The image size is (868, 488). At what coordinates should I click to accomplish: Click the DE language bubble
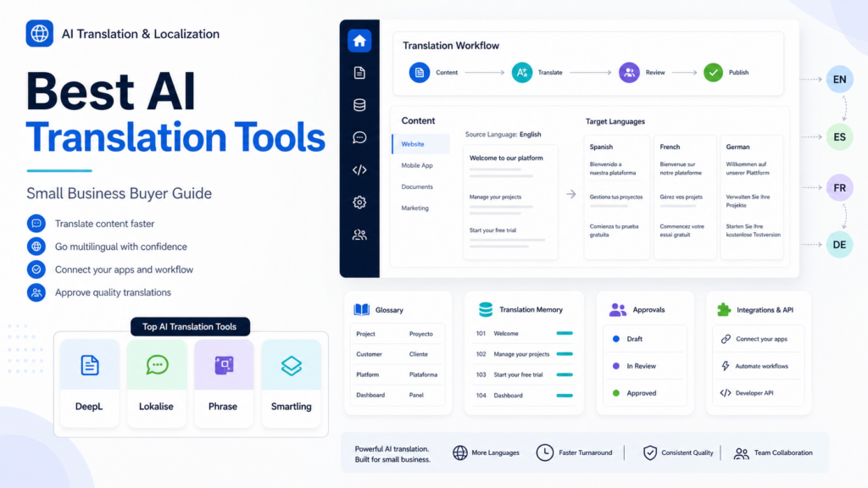(x=839, y=245)
